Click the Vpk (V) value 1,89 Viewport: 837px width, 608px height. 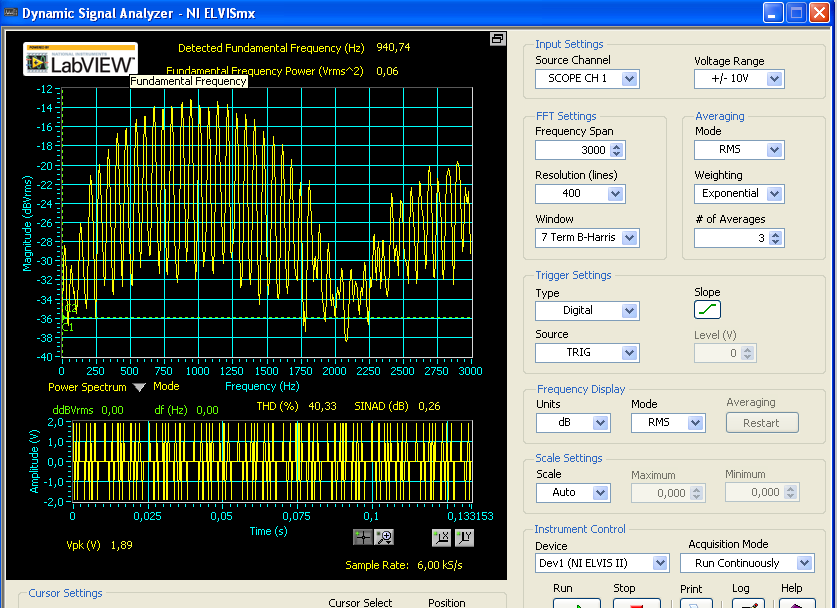(x=122, y=545)
